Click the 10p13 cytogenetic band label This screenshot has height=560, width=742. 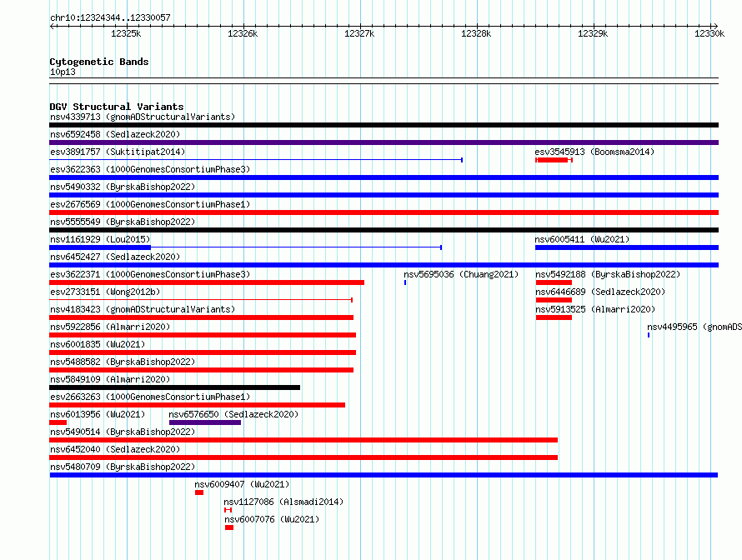pos(63,72)
